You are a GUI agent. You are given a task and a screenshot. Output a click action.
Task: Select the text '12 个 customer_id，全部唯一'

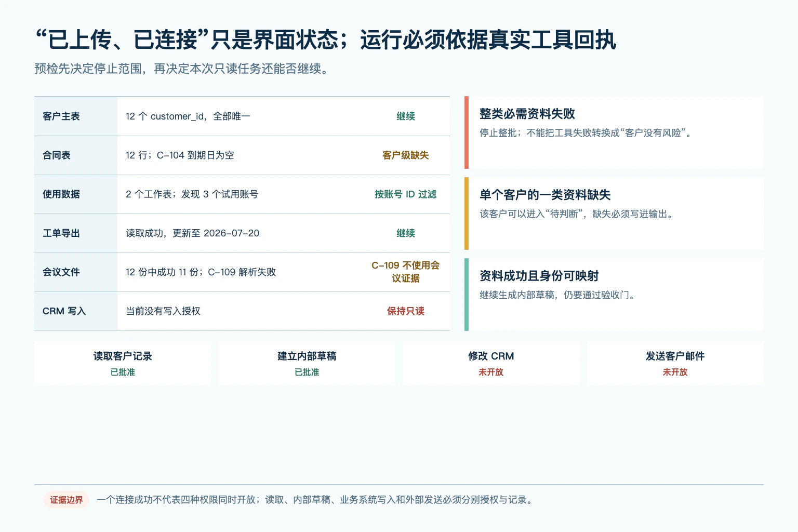pyautogui.click(x=188, y=116)
